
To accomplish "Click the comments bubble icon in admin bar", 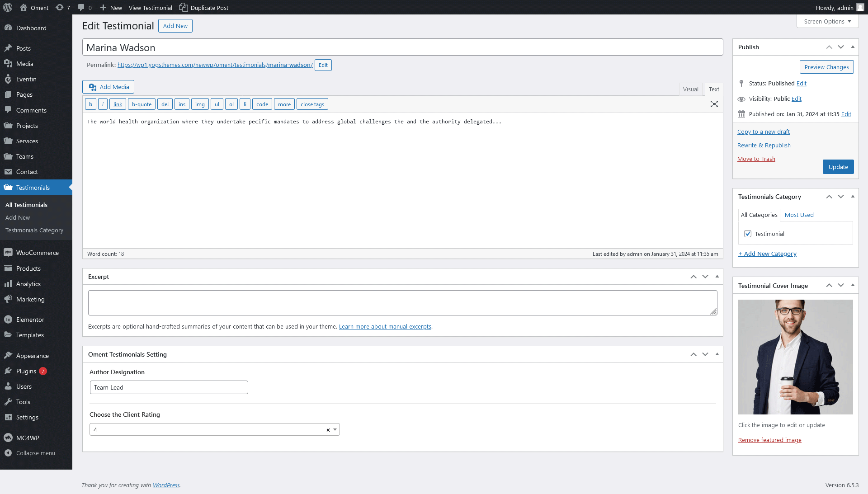I will click(x=81, y=7).
